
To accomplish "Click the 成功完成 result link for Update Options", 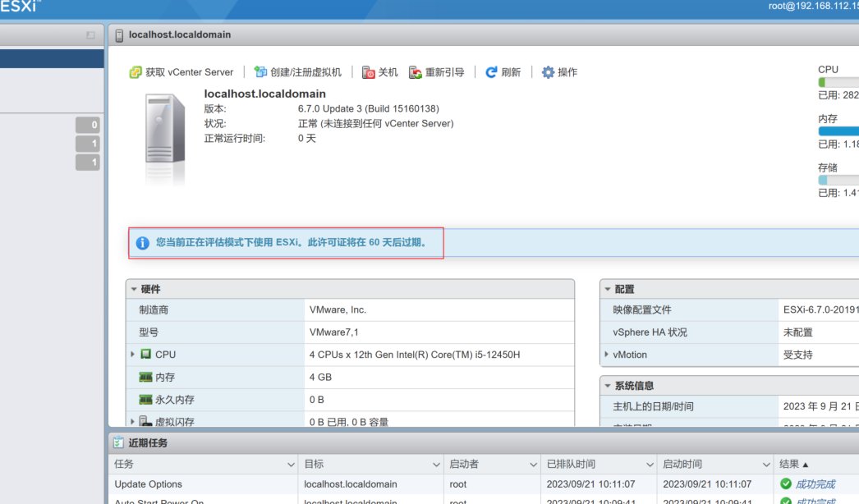I will point(815,483).
